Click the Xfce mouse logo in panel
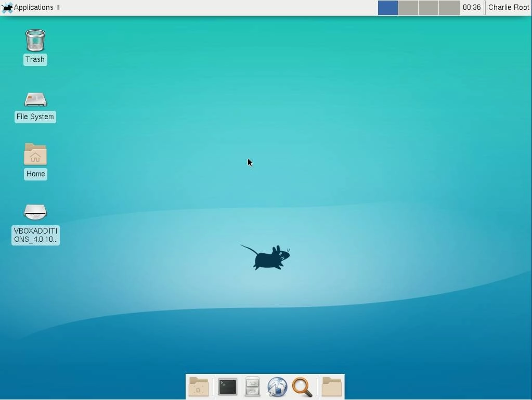 pos(7,7)
